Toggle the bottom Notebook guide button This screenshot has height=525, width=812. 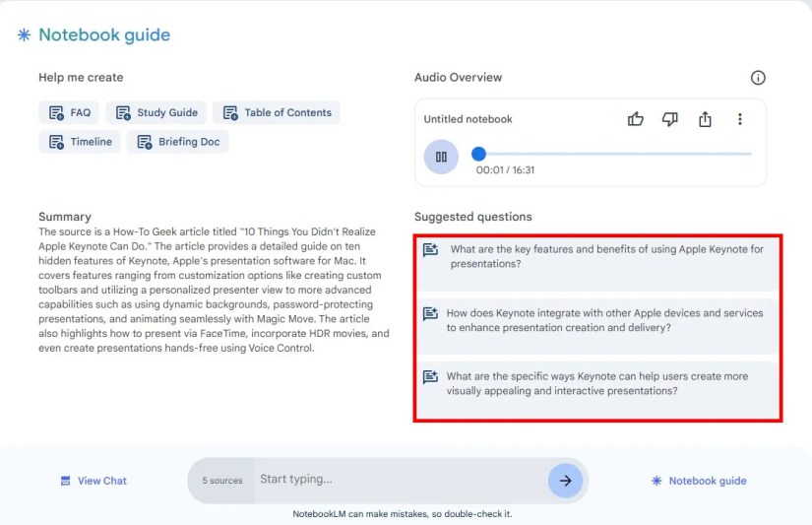pos(699,481)
